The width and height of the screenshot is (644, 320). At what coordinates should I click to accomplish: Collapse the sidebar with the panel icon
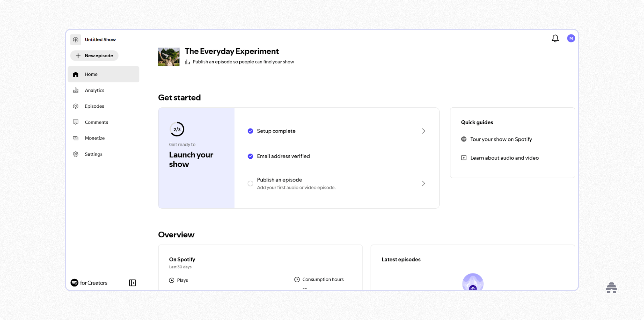pyautogui.click(x=132, y=283)
